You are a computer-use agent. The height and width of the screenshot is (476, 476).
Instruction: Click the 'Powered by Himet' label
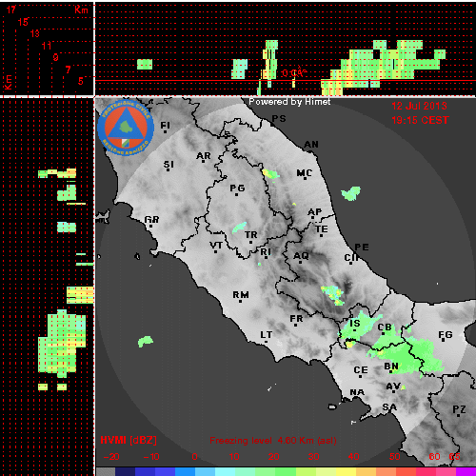tap(289, 102)
